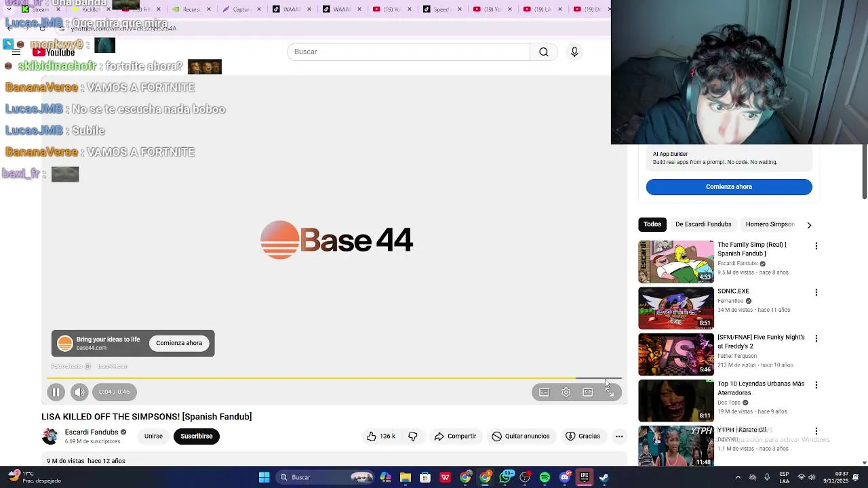Image resolution: width=868 pixels, height=488 pixels.
Task: Focus the YouTube Buscar search field
Action: tap(408, 52)
